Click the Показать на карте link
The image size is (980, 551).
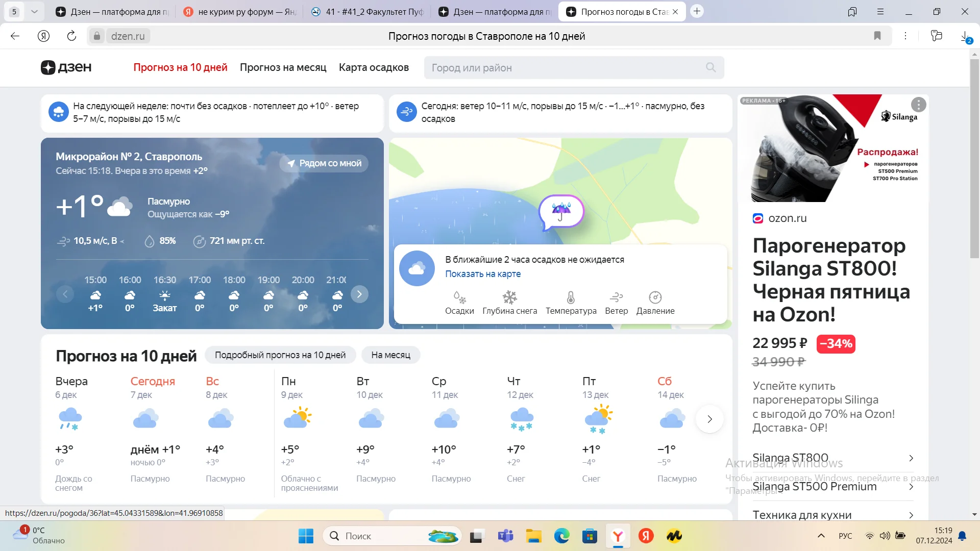click(482, 274)
